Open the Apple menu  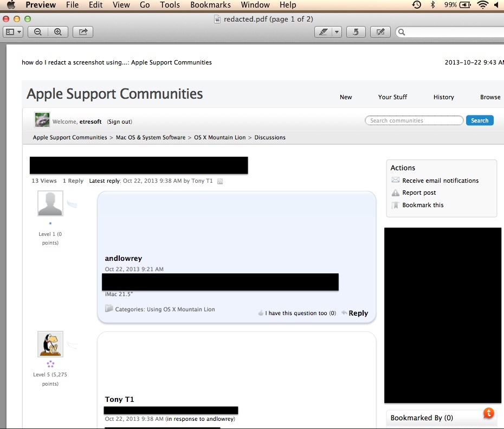pos(11,5)
